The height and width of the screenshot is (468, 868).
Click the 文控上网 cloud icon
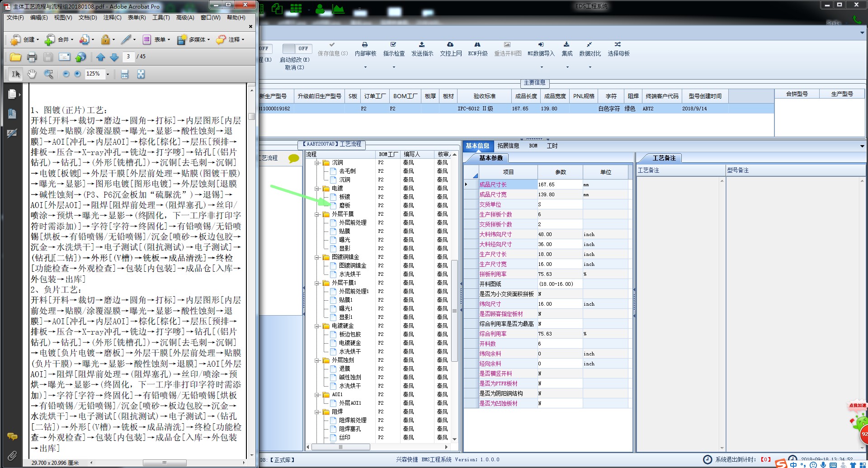pyautogui.click(x=450, y=45)
